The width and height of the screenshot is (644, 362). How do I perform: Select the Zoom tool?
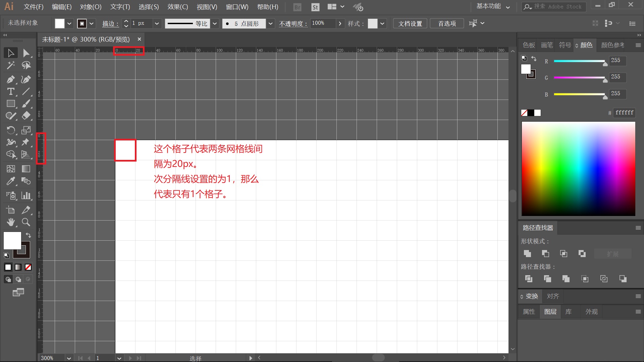point(26,222)
